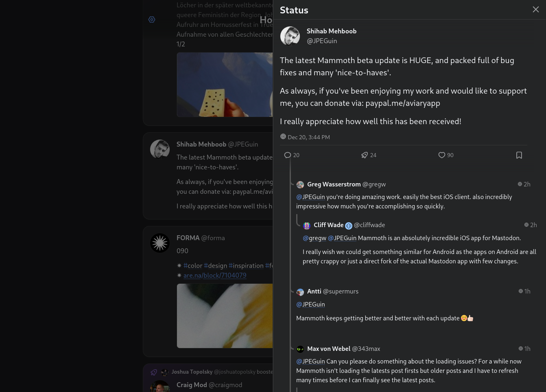The image size is (546, 392).
Task: Close the Status panel
Action: pyautogui.click(x=535, y=9)
